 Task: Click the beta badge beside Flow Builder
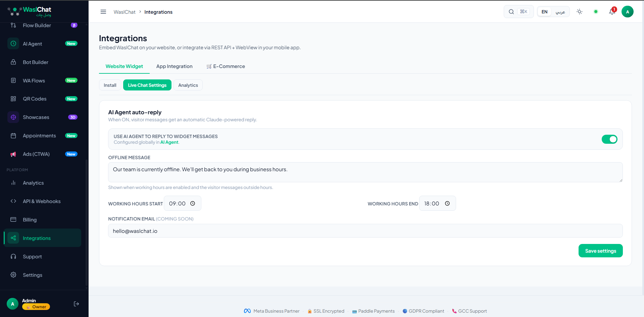click(74, 25)
